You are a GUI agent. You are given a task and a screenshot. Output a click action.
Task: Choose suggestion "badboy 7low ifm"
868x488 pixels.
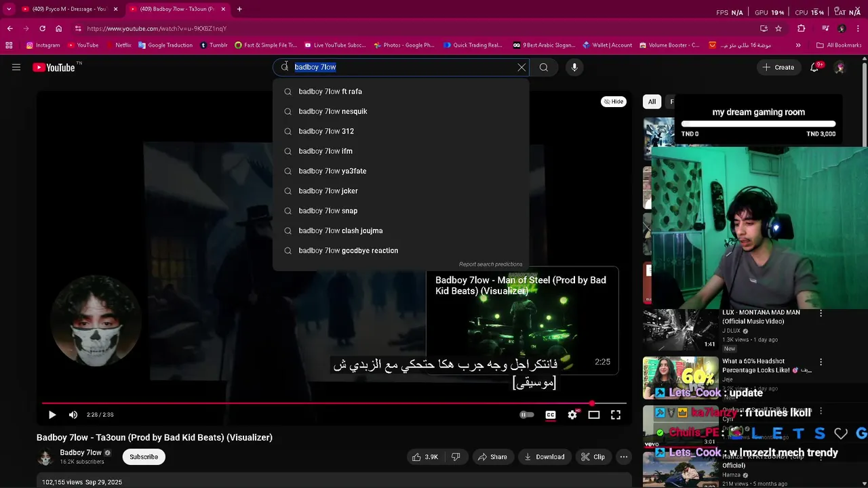(x=401, y=151)
